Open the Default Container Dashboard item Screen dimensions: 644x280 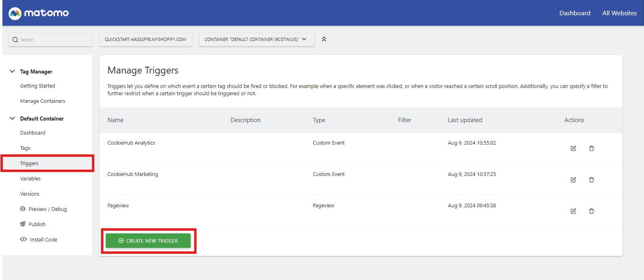click(x=33, y=133)
